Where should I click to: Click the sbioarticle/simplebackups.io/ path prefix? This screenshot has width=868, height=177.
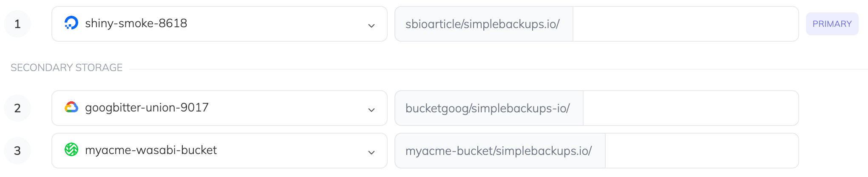coord(482,24)
